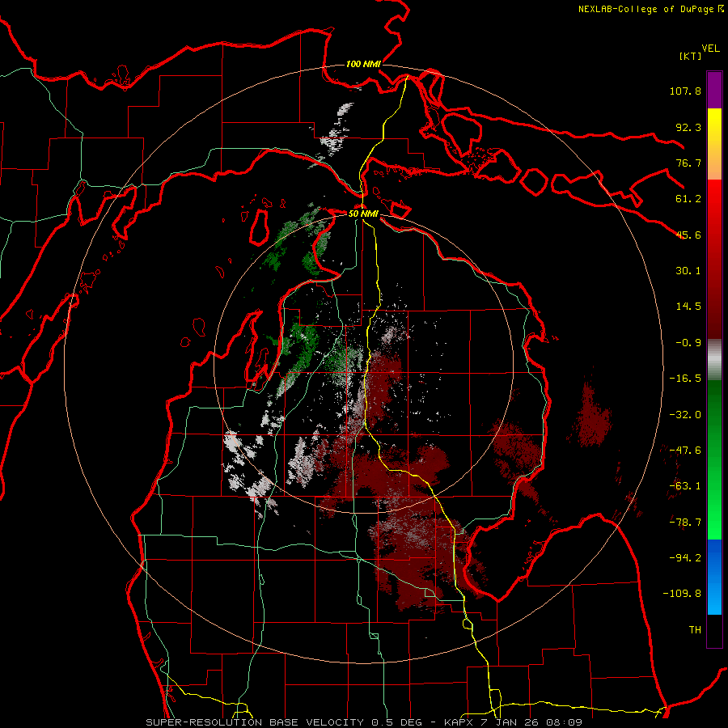Click the 30.1 legend value
This screenshot has height=728, width=728.
click(688, 271)
